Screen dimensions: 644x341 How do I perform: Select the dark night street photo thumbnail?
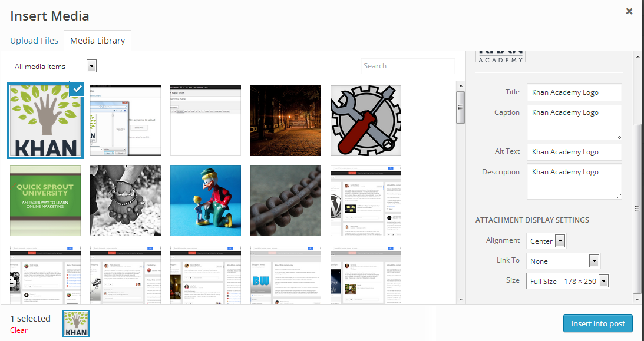(286, 121)
